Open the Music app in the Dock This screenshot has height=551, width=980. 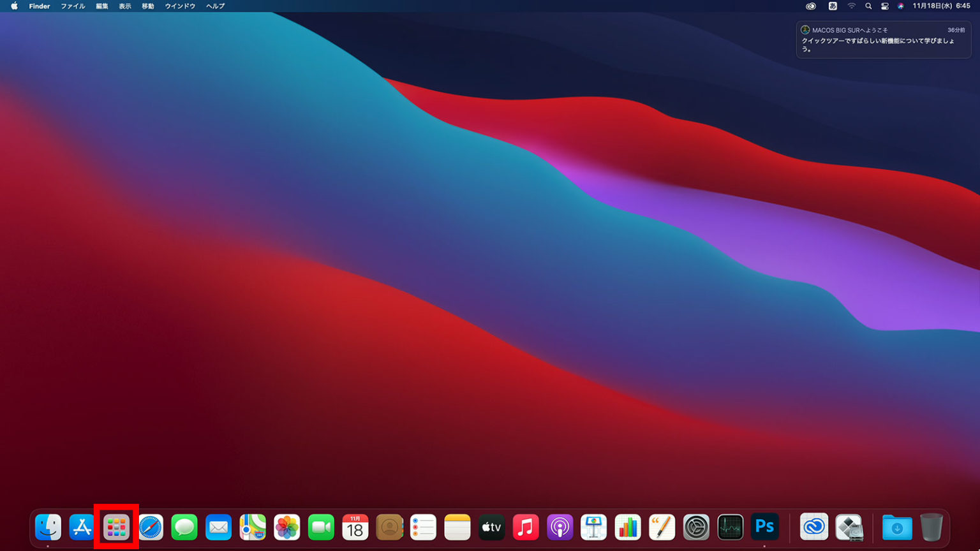coord(526,527)
